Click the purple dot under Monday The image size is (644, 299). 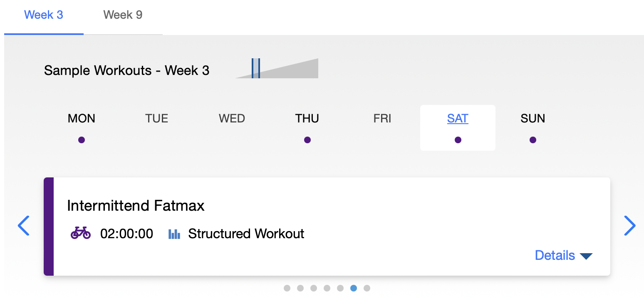82,140
